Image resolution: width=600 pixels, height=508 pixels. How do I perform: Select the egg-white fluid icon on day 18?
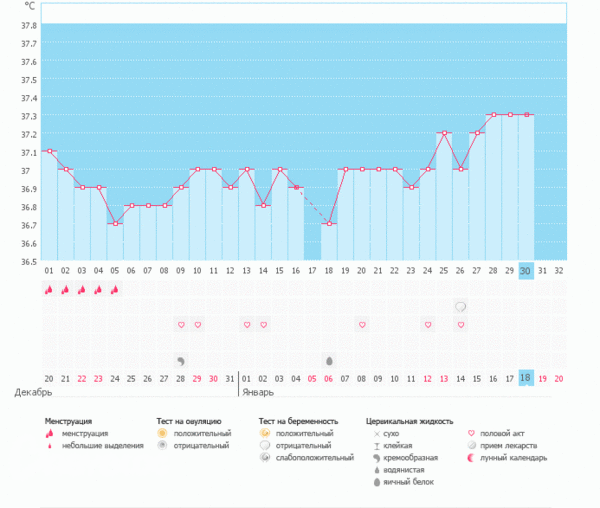(329, 360)
